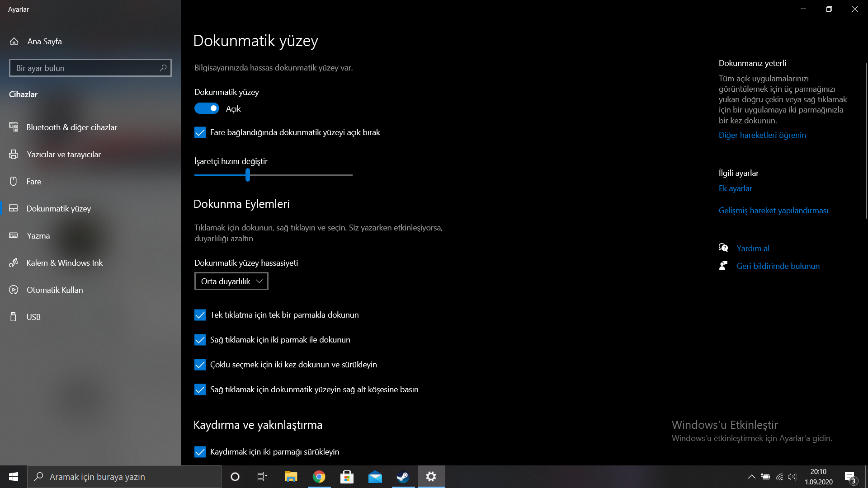Open Bluetooth & diğer cihazlar icon
Image resolution: width=868 pixels, height=488 pixels.
(x=14, y=127)
